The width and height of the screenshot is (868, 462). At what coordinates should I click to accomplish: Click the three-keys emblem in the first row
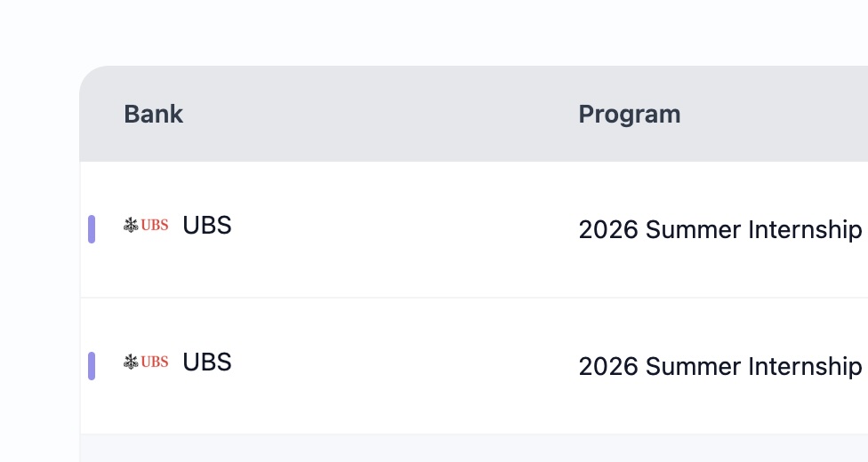point(131,226)
